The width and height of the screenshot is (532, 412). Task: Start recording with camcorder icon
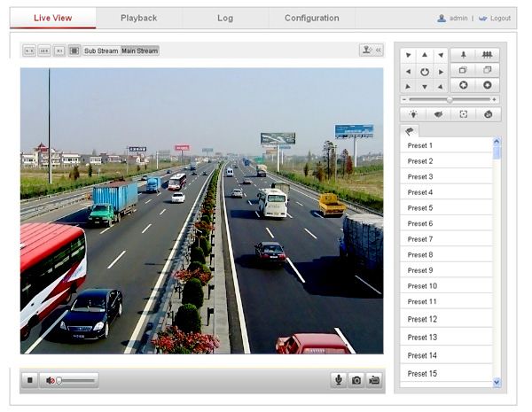[x=374, y=380]
